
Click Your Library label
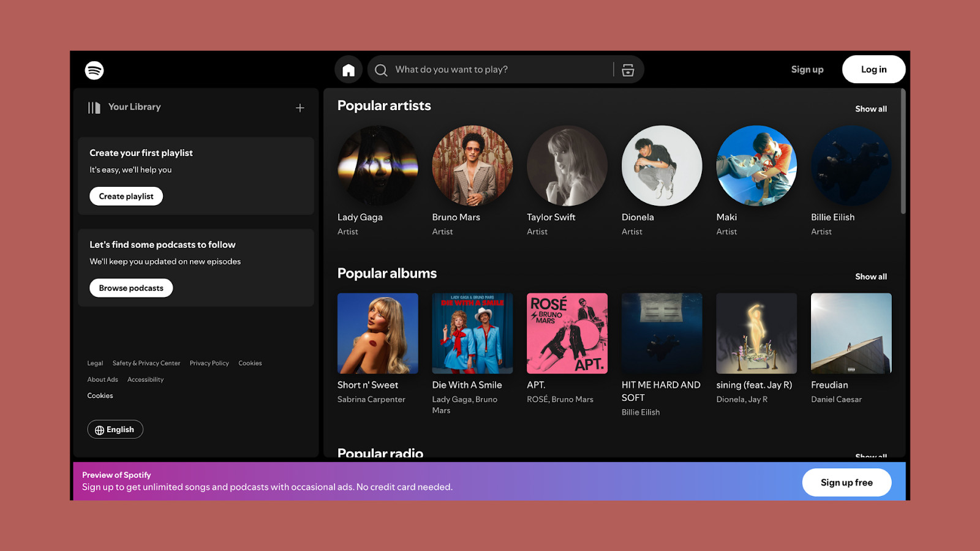[135, 107]
